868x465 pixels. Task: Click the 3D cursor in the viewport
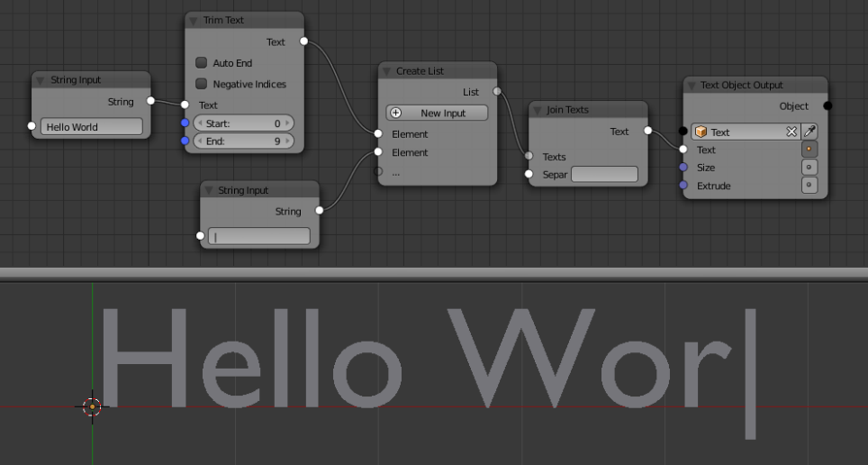point(93,406)
